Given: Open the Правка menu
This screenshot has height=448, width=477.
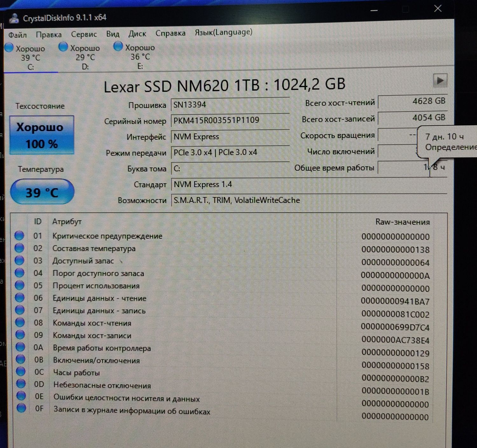Looking at the screenshot, I should point(49,34).
